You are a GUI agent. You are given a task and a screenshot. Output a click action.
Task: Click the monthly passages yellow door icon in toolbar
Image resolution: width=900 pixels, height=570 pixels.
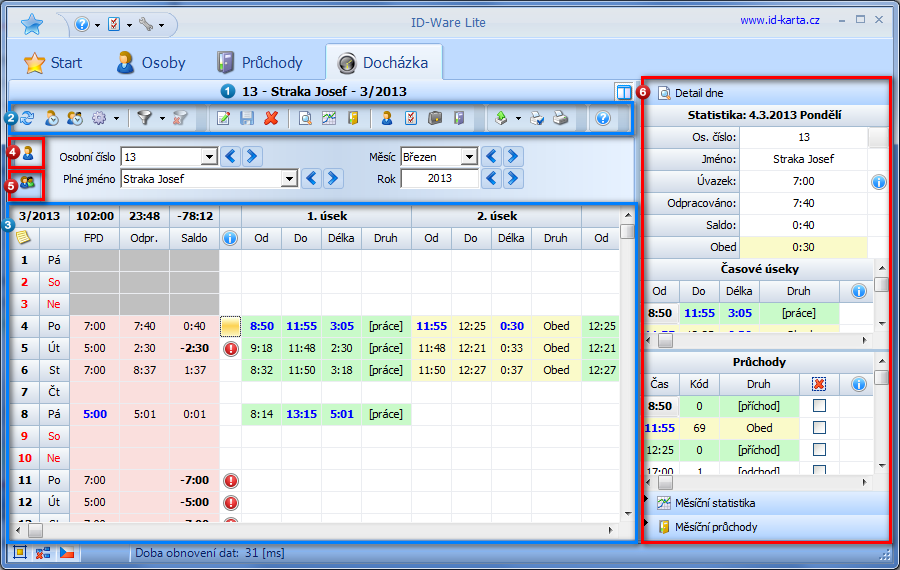(x=353, y=118)
